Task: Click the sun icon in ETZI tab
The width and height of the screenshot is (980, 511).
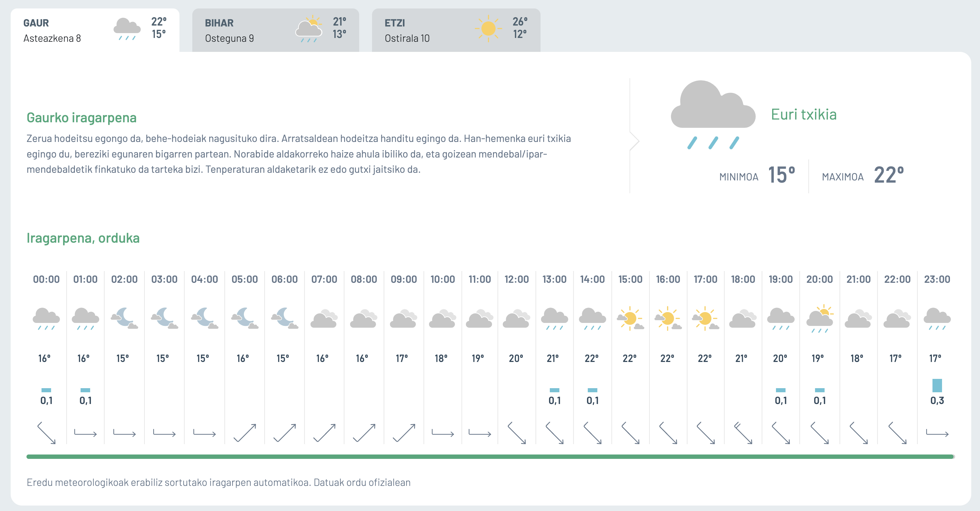Action: pos(488,28)
